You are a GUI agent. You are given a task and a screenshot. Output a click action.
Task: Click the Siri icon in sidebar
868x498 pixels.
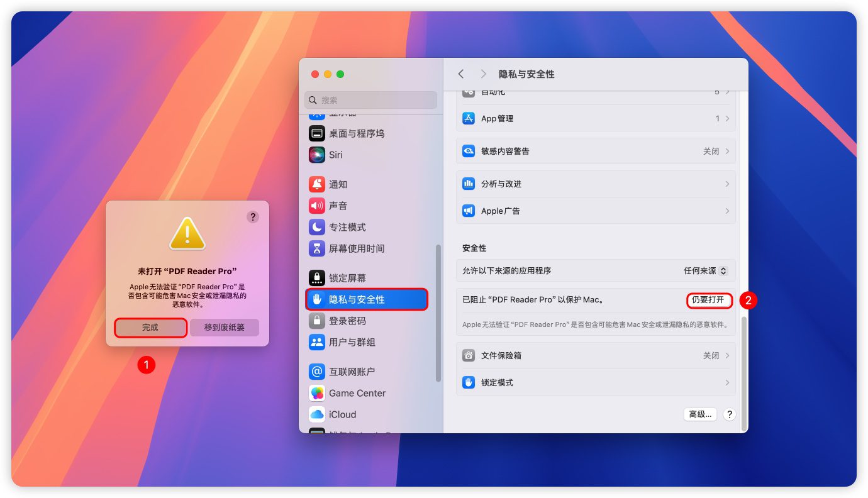pyautogui.click(x=317, y=155)
